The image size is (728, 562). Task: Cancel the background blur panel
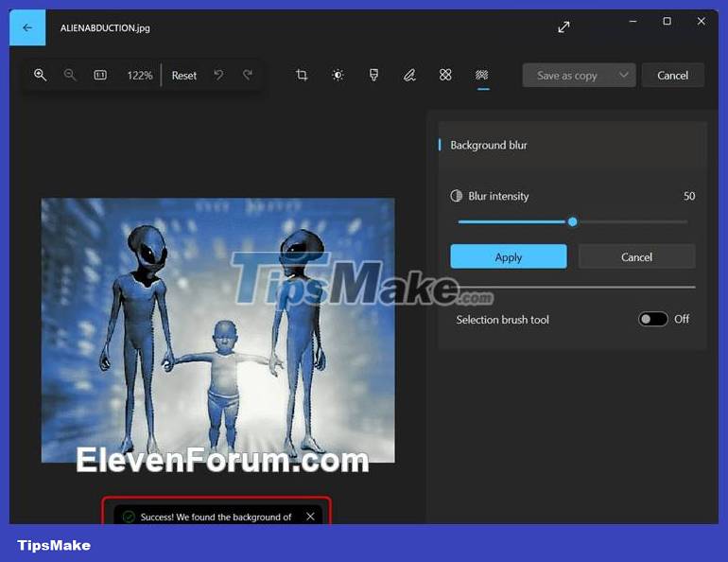(636, 256)
